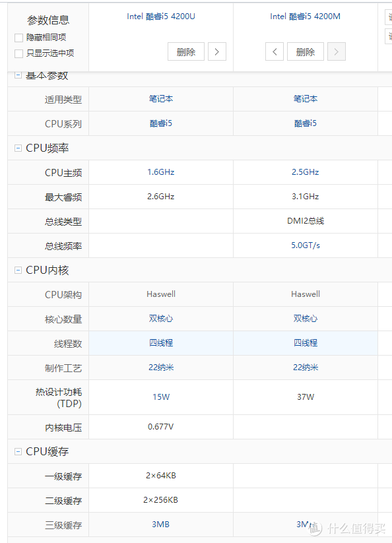The height and width of the screenshot is (543, 392).
Task: Click the 2.6GHz 最大睿频 value
Action: [161, 197]
